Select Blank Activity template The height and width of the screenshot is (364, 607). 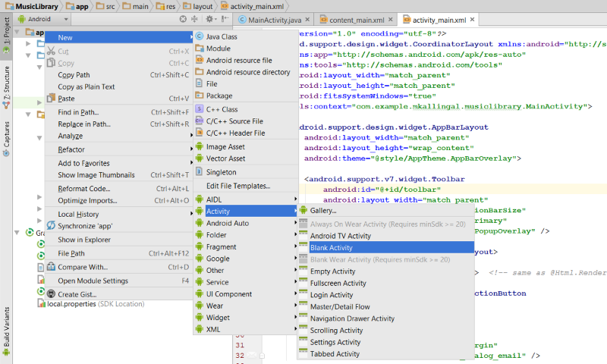[386, 247]
